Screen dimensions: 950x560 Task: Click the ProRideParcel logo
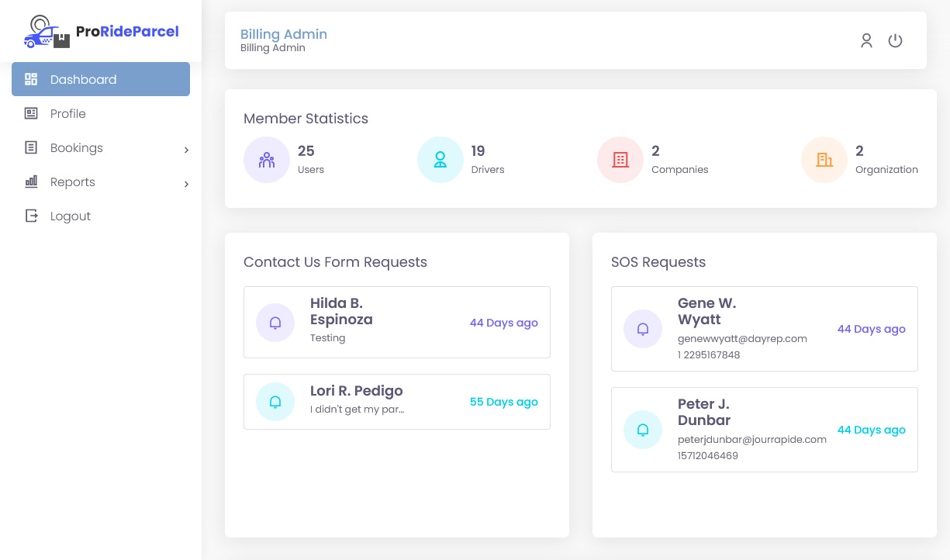(101, 32)
